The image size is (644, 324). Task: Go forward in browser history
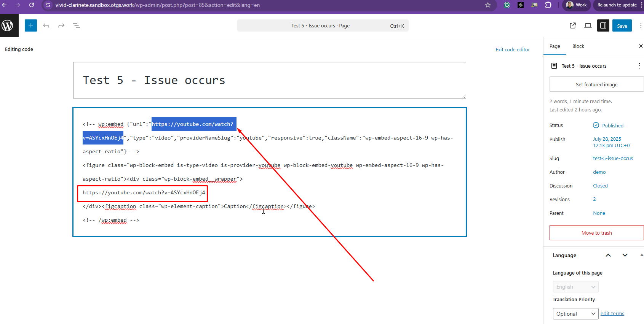(x=18, y=5)
